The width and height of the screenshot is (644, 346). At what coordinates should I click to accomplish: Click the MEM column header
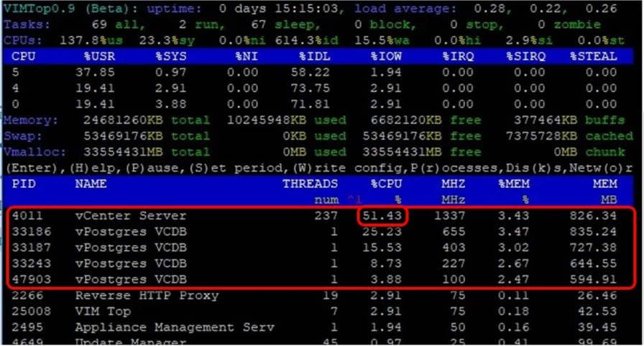point(605,184)
